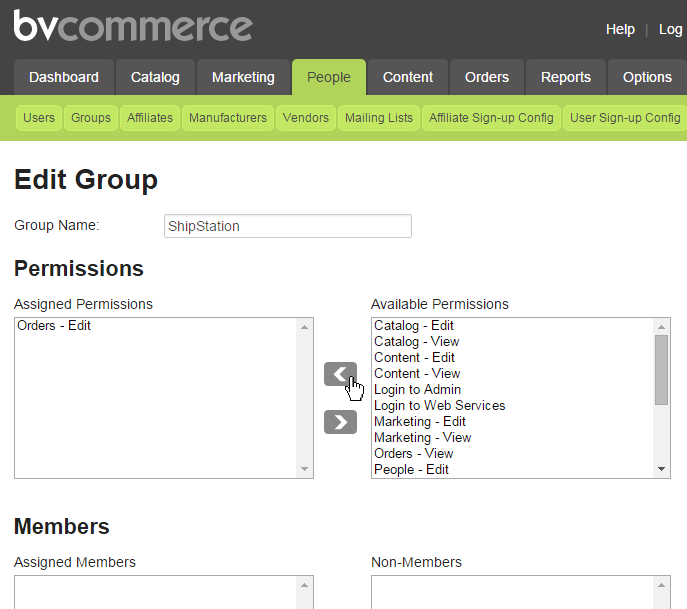Click the right arrow to remove a permission
687x609 pixels.
coord(340,422)
